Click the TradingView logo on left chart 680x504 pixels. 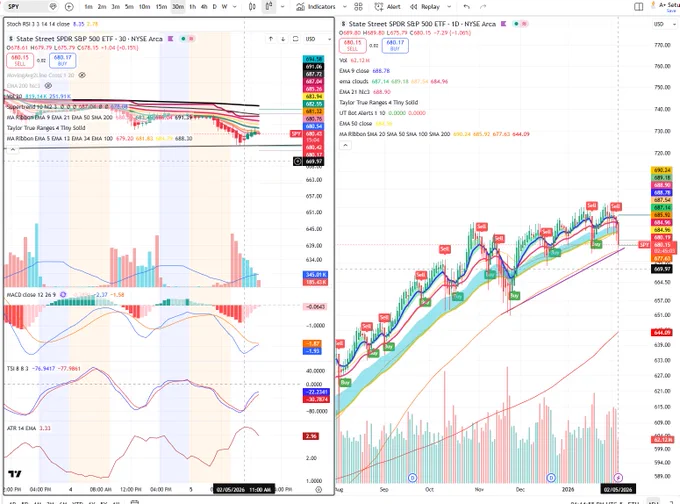point(14,474)
